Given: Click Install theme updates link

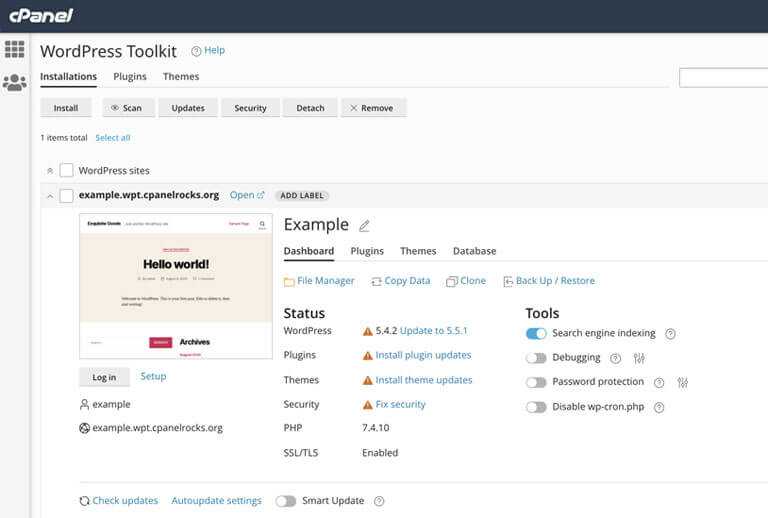Looking at the screenshot, I should click(424, 380).
